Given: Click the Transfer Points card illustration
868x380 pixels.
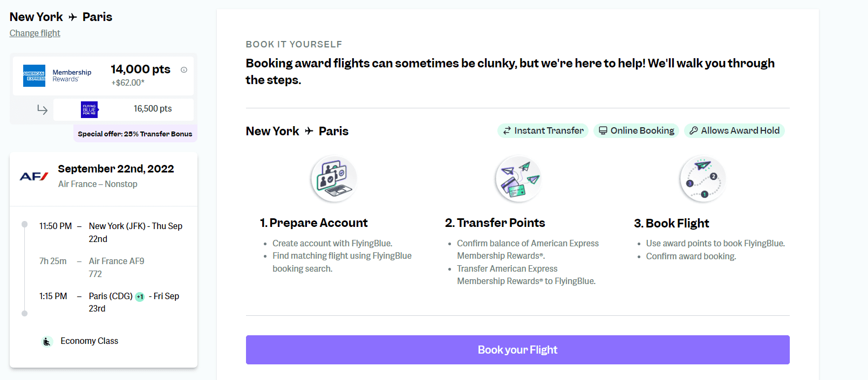Looking at the screenshot, I should [518, 178].
